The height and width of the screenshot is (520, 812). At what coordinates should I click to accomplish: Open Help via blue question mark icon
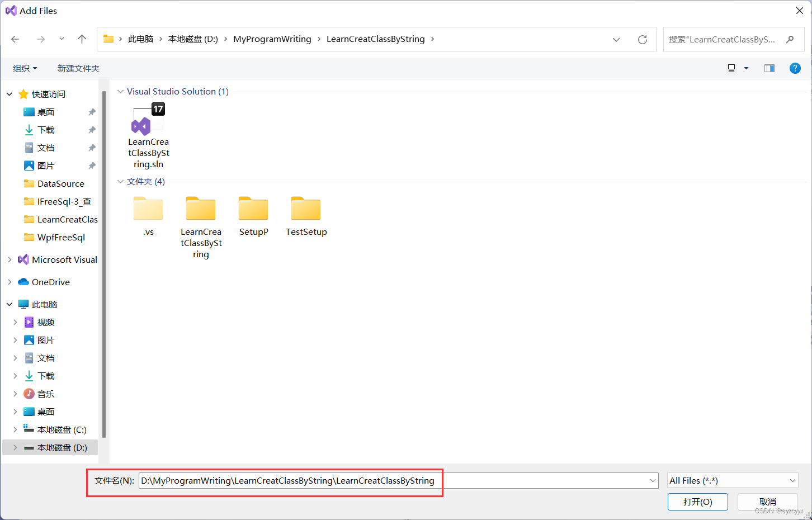tap(795, 68)
